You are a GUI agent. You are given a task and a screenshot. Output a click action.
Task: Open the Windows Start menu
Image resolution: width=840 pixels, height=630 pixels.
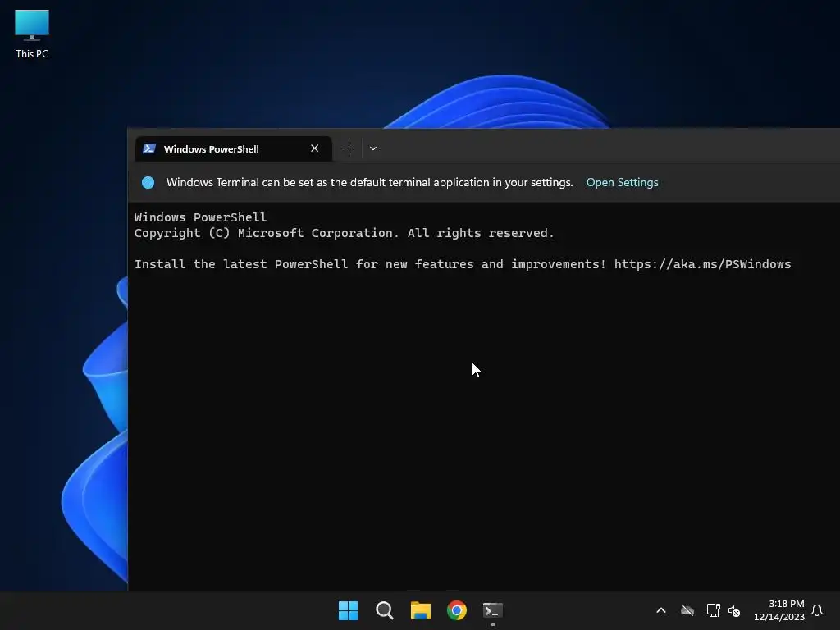pos(348,610)
